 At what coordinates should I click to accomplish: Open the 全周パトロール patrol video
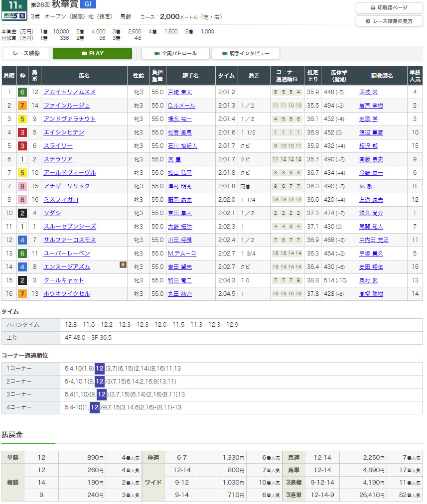pos(175,53)
